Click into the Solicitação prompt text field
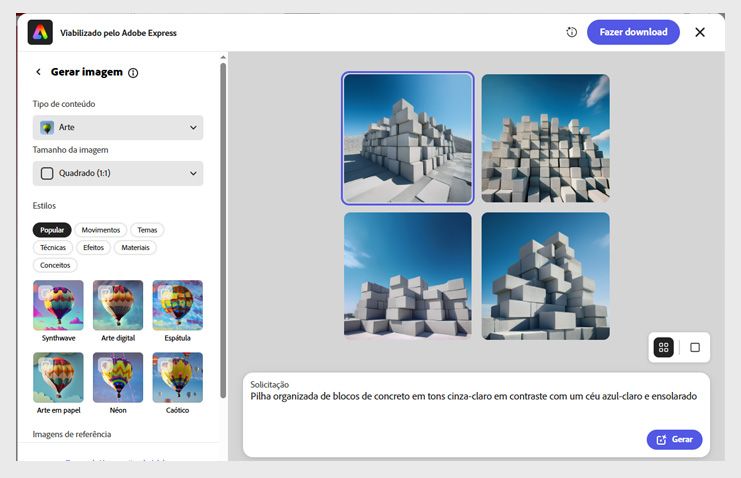The width and height of the screenshot is (741, 478). (476, 415)
